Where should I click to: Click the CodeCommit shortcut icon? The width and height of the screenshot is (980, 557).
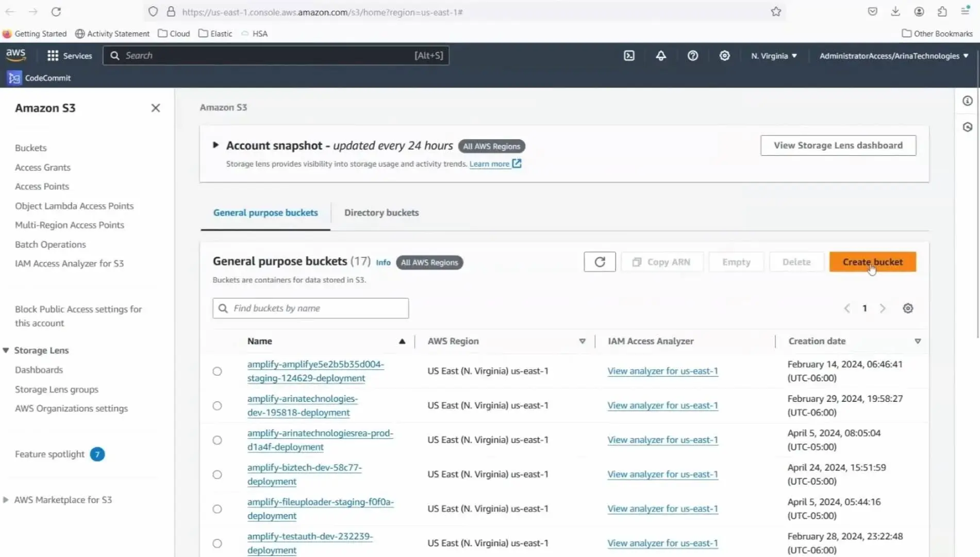pos(14,78)
